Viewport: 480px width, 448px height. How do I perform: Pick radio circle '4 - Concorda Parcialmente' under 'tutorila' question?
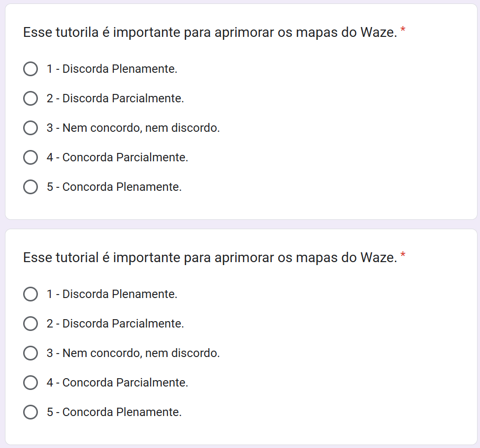pyautogui.click(x=31, y=157)
